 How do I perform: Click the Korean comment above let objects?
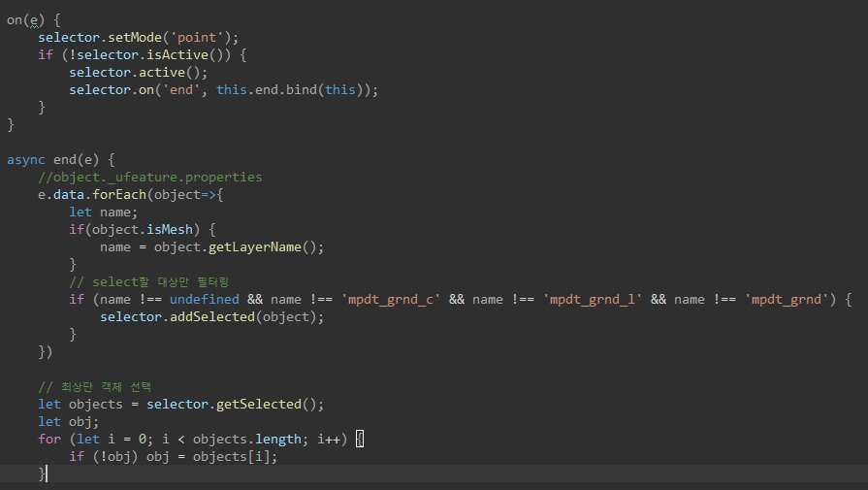pos(94,386)
